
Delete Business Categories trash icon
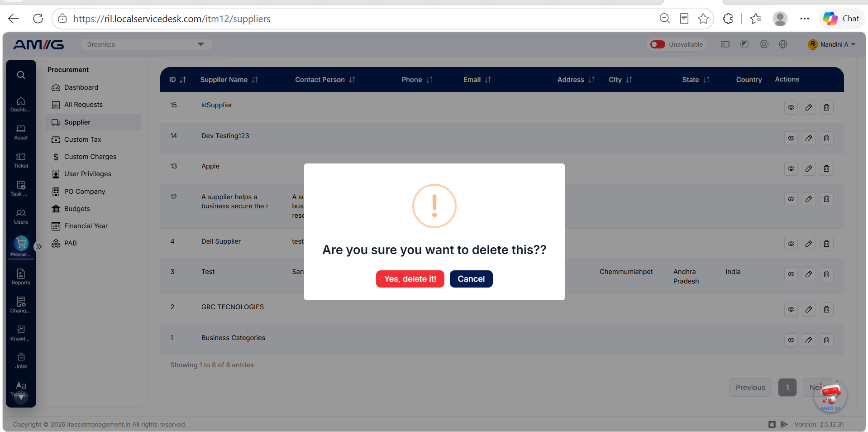click(x=826, y=340)
